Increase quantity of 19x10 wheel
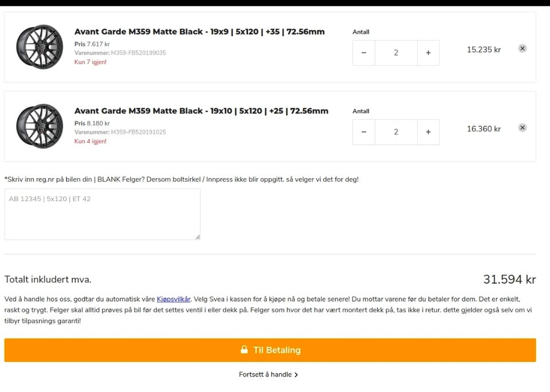The width and height of the screenshot is (550, 392). [x=429, y=132]
